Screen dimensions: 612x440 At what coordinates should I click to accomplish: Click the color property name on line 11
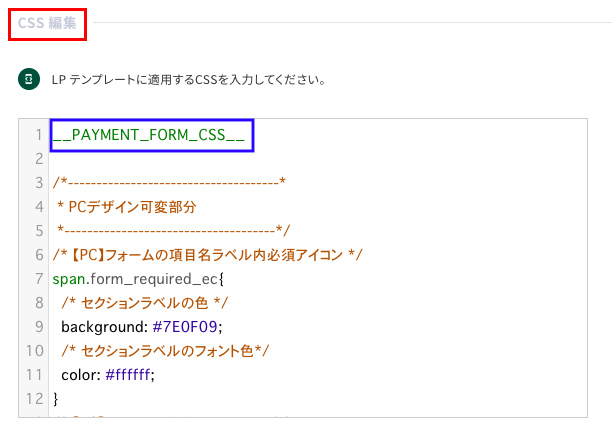coord(81,375)
